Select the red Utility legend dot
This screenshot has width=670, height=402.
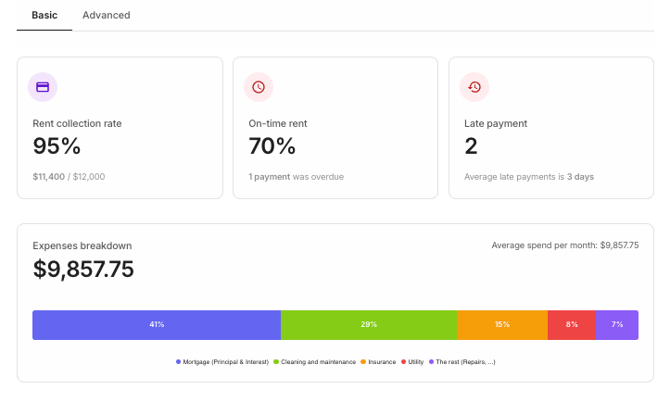(403, 362)
